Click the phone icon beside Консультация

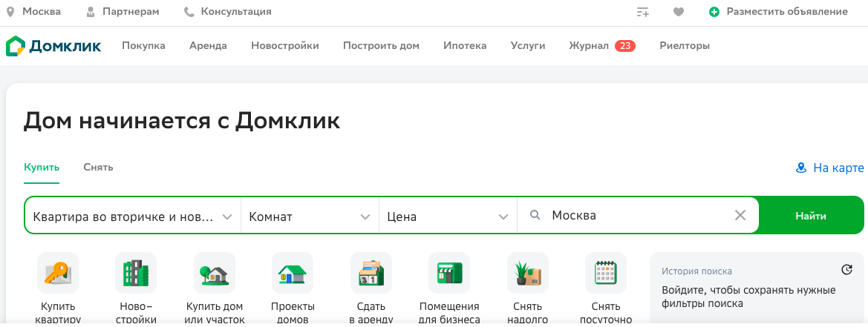click(x=189, y=12)
